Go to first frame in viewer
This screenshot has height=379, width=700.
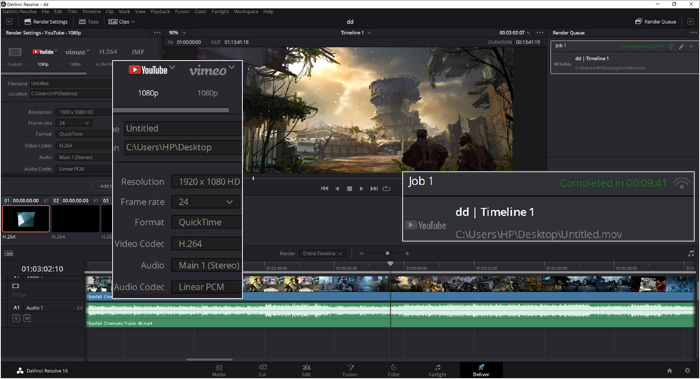325,188
